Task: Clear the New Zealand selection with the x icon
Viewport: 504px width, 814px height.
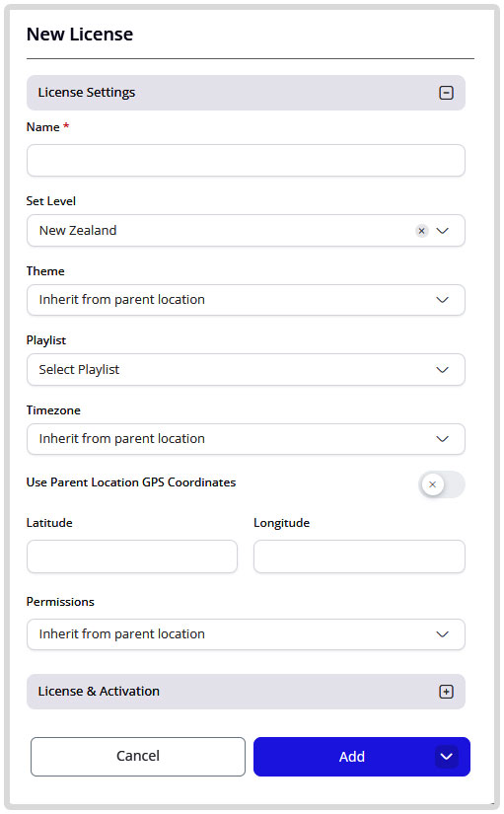Action: coord(421,231)
